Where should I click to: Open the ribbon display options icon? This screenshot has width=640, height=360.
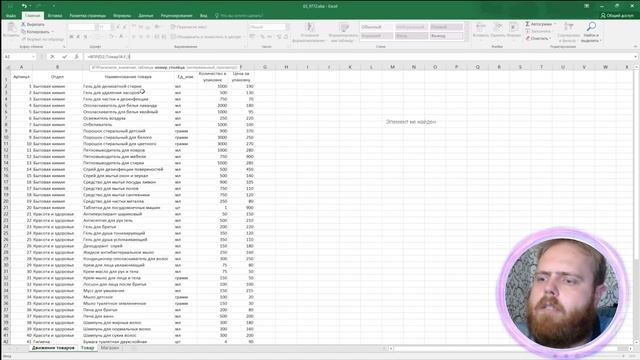coord(587,6)
